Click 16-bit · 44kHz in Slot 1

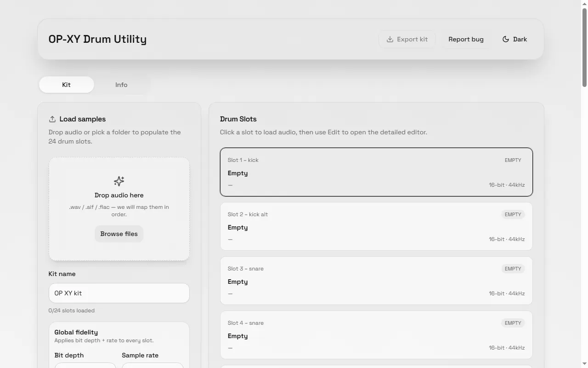(507, 185)
